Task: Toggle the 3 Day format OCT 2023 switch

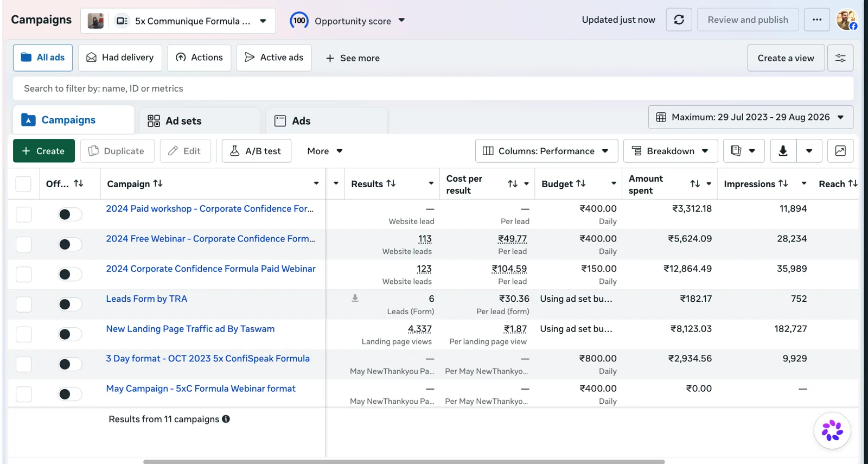Action: click(69, 364)
